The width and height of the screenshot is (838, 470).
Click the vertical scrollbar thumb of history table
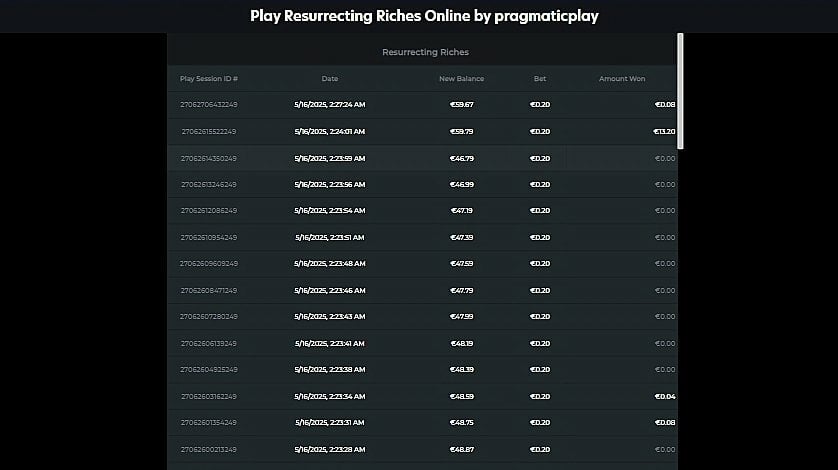pos(680,91)
